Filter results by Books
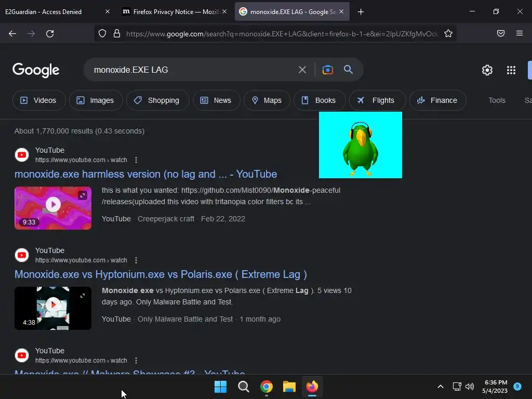Image resolution: width=532 pixels, height=399 pixels. pos(320,100)
